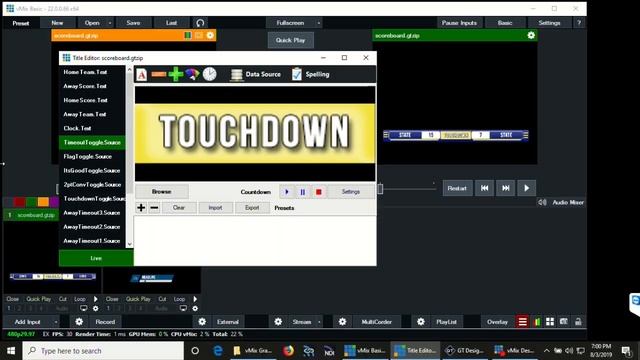This screenshot has width=640, height=360.
Task: Select the red color category swatch
Action: (20, 202)
